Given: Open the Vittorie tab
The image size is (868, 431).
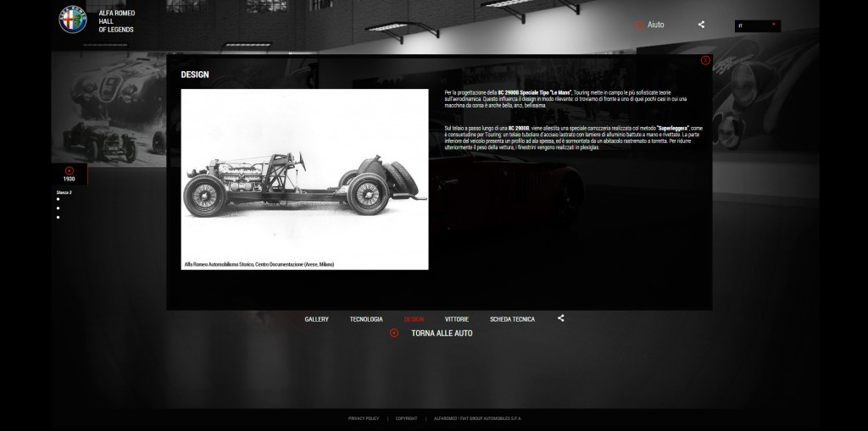Looking at the screenshot, I should point(457,319).
